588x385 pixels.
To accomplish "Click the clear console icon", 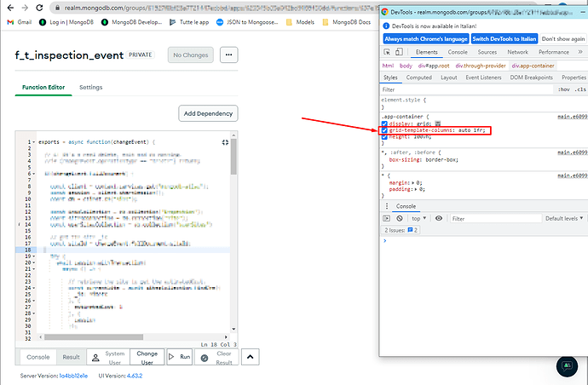I will [x=401, y=219].
